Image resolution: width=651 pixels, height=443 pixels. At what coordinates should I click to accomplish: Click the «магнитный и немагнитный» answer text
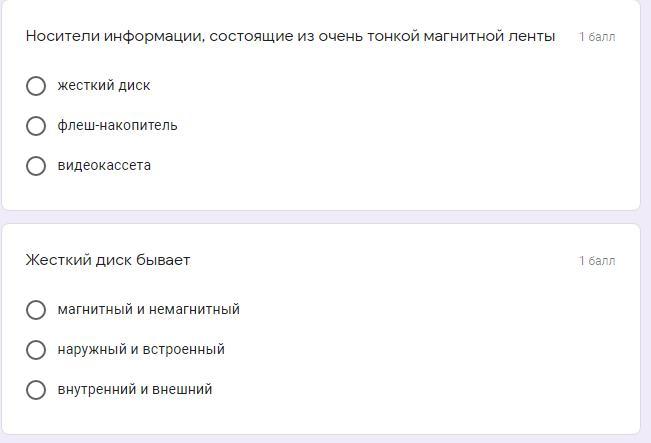coord(148,310)
